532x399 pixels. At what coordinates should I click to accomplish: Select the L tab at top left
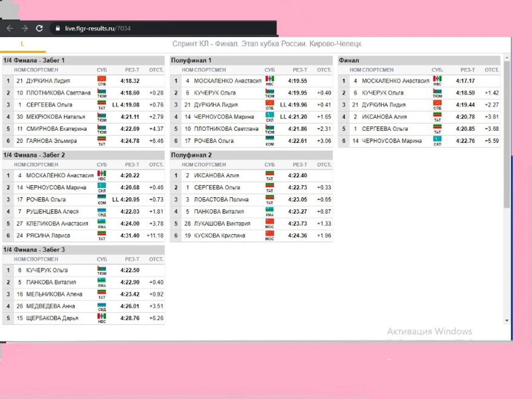click(23, 44)
